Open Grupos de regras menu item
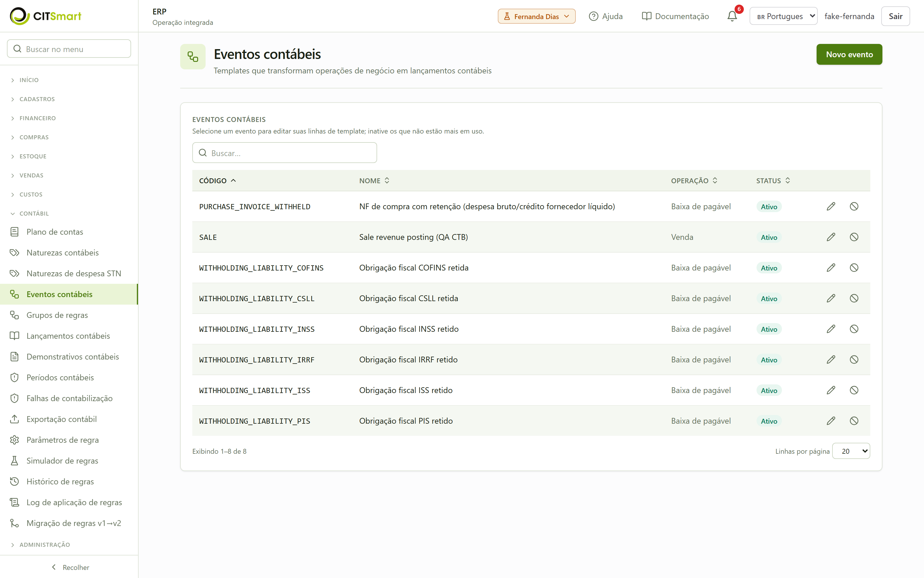 (69, 315)
